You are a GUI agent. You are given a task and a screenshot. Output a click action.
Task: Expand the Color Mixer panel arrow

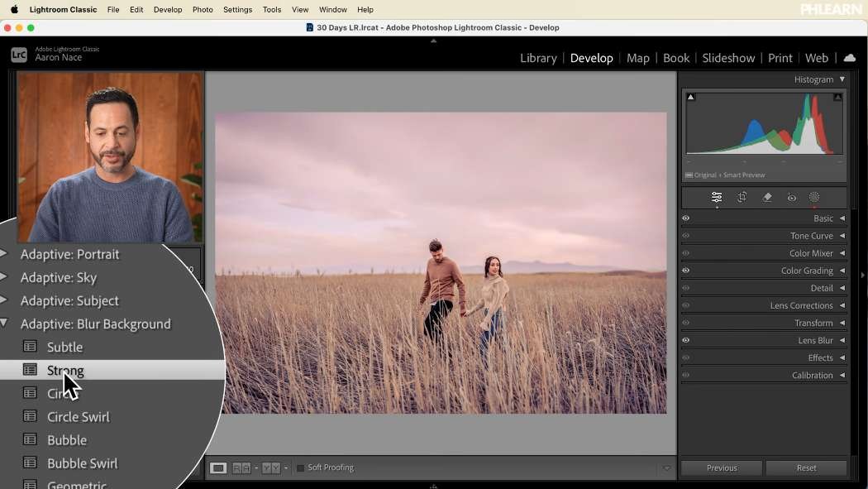pos(842,253)
